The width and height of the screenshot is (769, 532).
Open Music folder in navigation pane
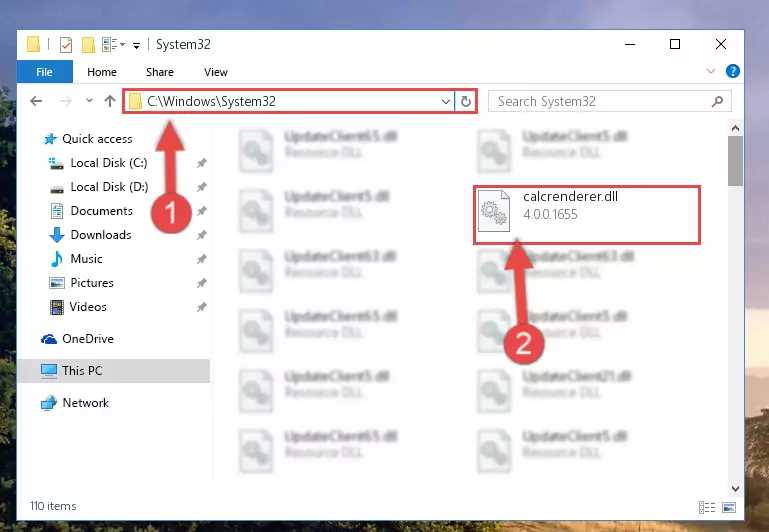(x=86, y=259)
